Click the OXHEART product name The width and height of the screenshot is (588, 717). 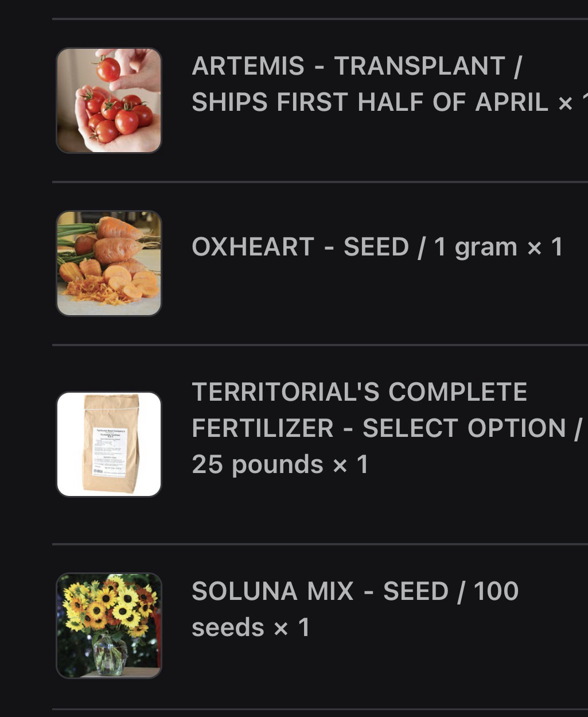click(x=252, y=247)
